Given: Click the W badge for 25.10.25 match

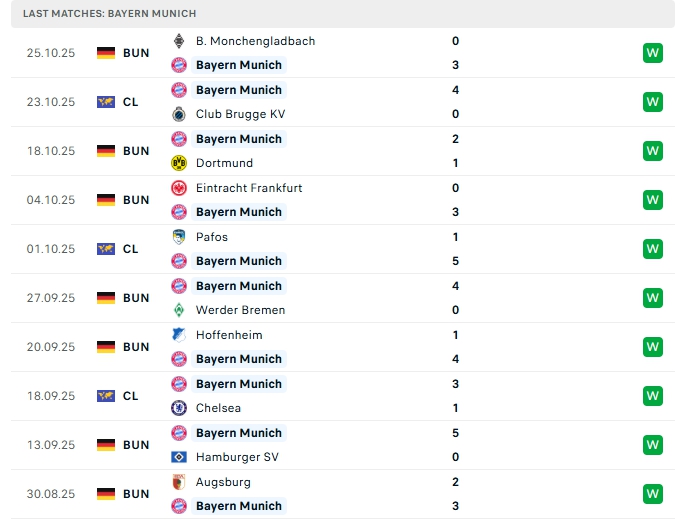Looking at the screenshot, I should tap(653, 53).
